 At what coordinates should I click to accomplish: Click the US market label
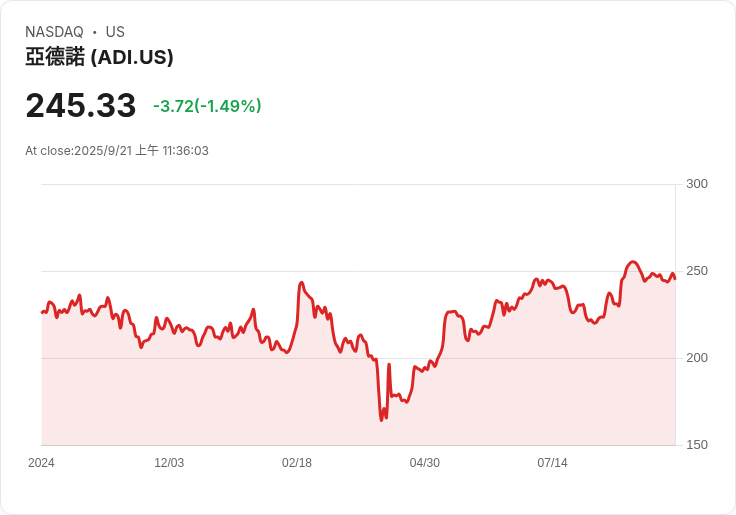115,32
